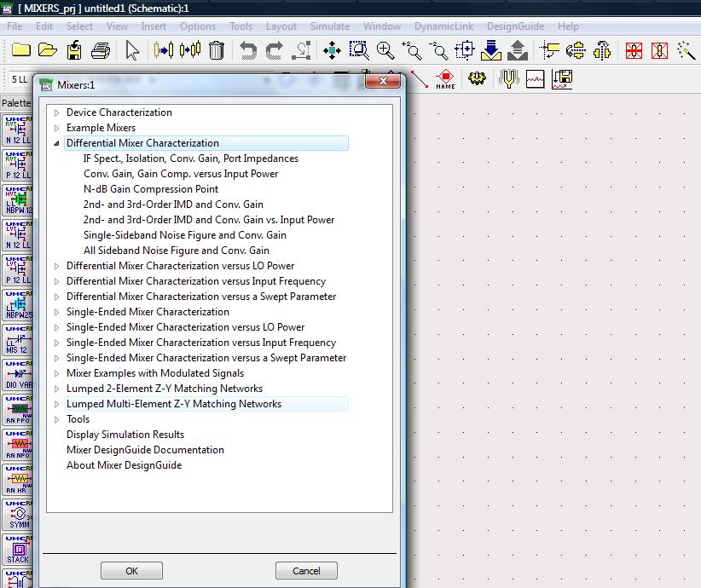Expand Device Characterization node
Viewport: 701px width, 588px height.
coord(57,112)
